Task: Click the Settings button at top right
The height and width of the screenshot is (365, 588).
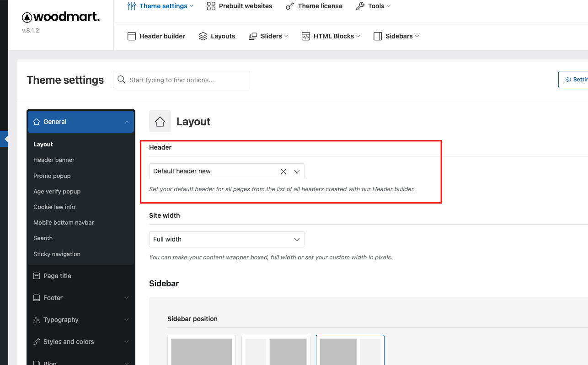Action: click(573, 80)
